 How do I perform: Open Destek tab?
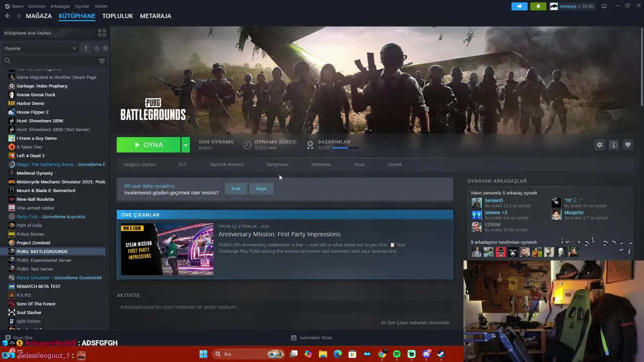(394, 164)
